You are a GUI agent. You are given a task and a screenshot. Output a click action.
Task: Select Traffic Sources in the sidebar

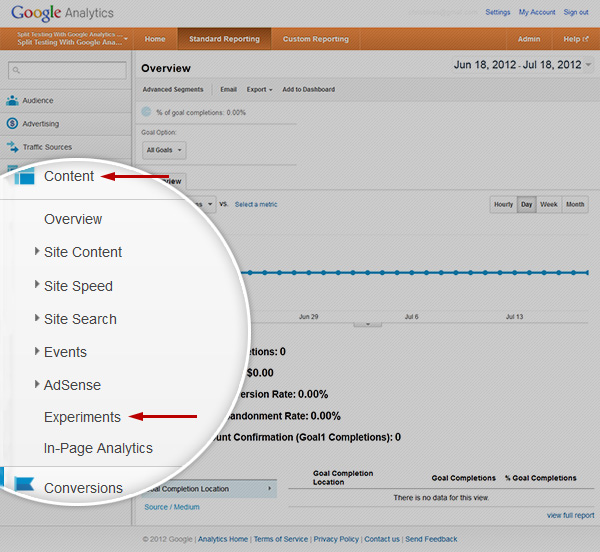pyautogui.click(x=65, y=147)
